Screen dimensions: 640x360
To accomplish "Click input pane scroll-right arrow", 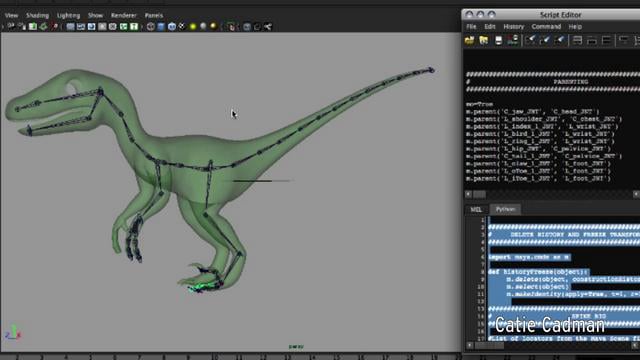I will pyautogui.click(x=636, y=345).
